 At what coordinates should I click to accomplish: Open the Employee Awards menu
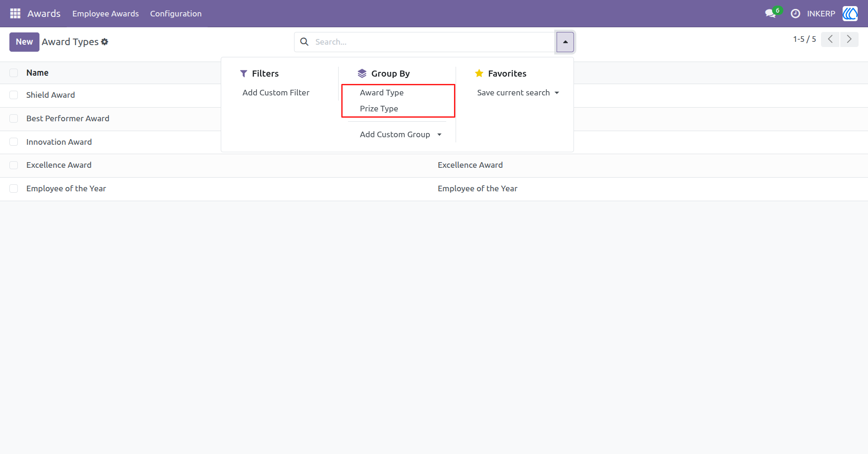106,14
